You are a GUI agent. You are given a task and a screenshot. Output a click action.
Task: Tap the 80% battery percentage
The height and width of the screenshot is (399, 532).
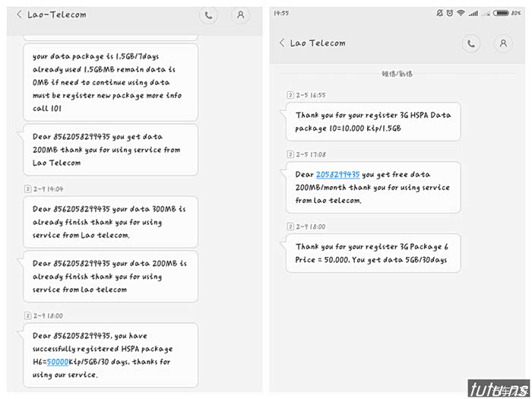coord(516,13)
